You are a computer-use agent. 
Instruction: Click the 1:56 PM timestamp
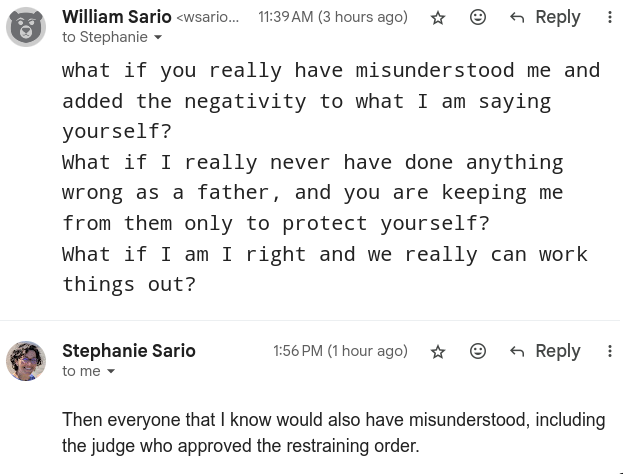point(340,351)
